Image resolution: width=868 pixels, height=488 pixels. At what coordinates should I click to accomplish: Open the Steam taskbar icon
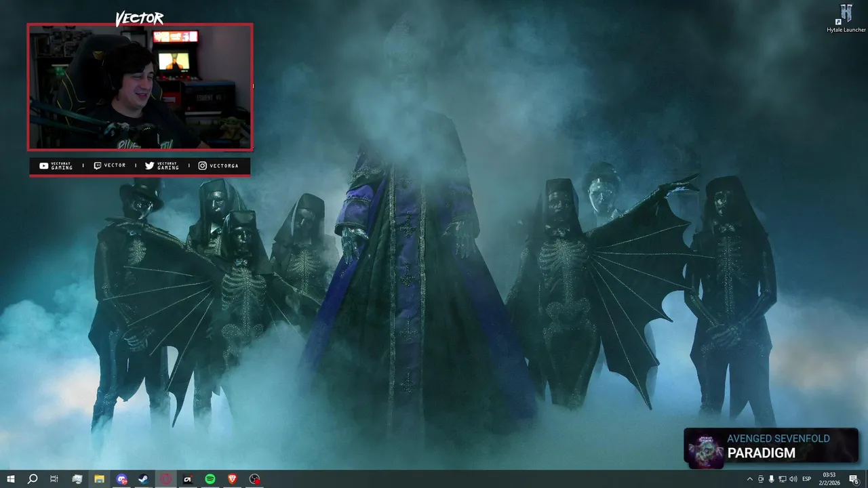[144, 479]
